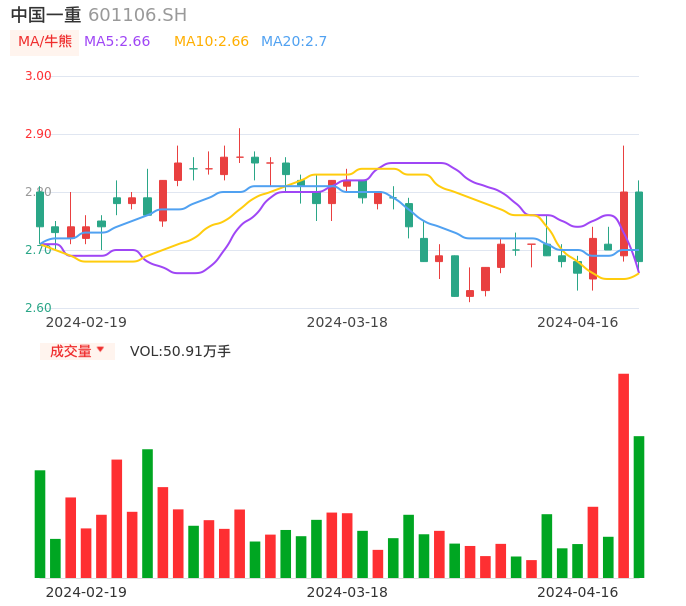Screen dimensions: 686x606
Task: Click the 2024-04-16 date under the volume chart
Action: [x=577, y=592]
